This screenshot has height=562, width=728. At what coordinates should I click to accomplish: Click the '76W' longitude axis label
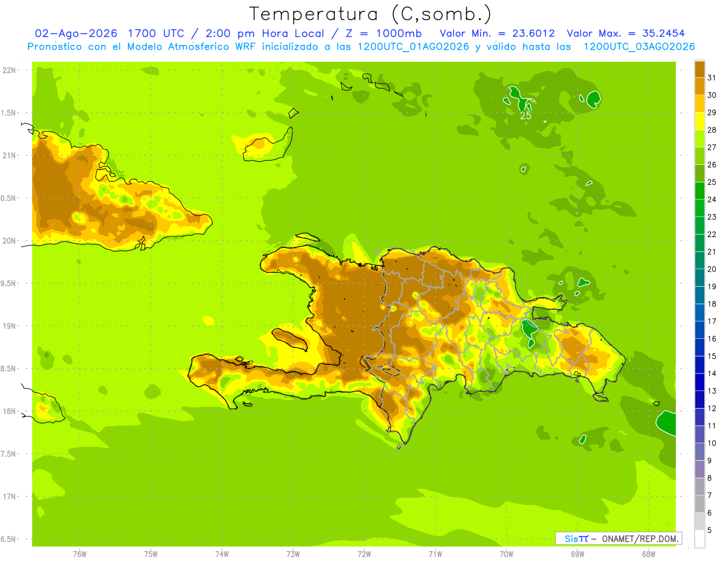pyautogui.click(x=79, y=554)
